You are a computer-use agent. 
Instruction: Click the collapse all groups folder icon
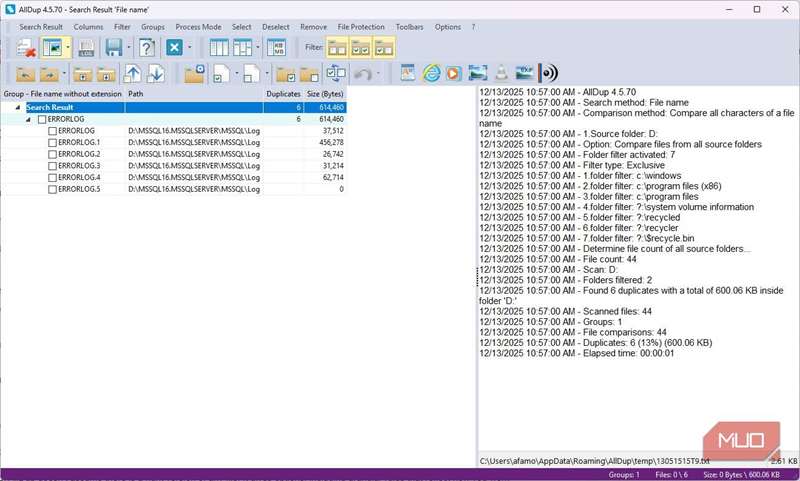point(82,74)
